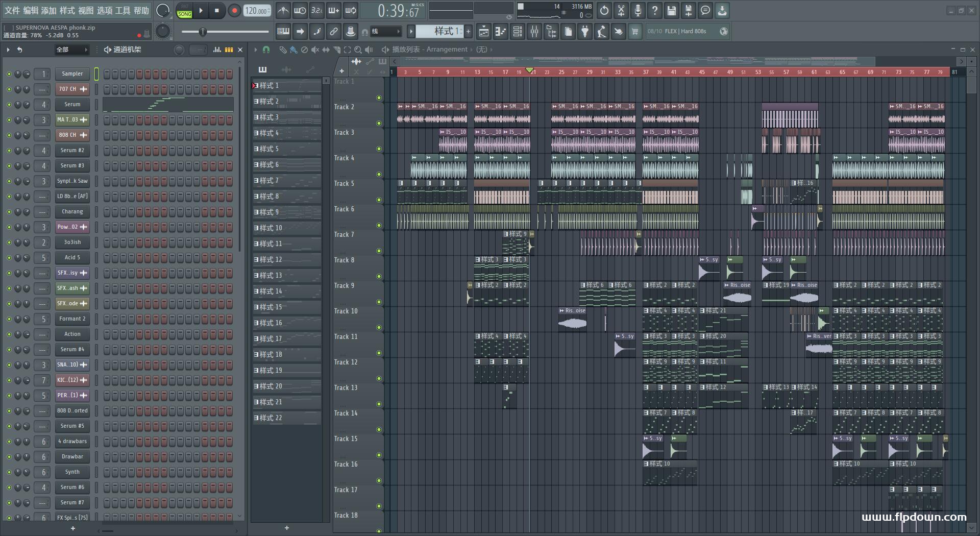
Task: Save the project with the floppy disk icon
Action: pos(672,10)
